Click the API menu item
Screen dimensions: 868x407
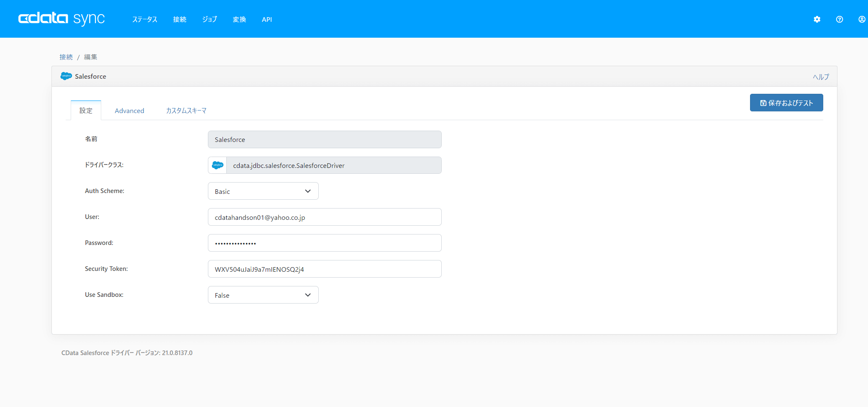(x=267, y=20)
